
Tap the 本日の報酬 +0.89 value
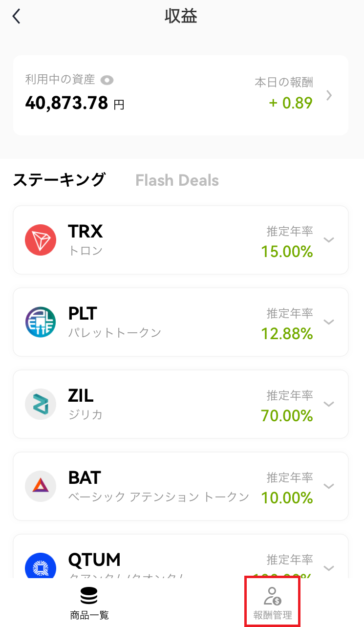[x=291, y=103]
